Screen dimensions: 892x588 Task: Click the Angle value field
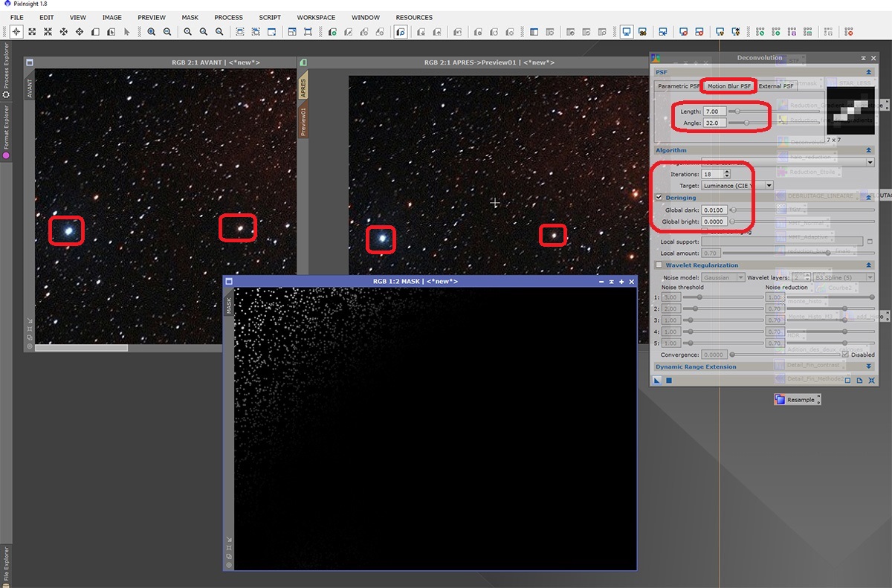714,123
